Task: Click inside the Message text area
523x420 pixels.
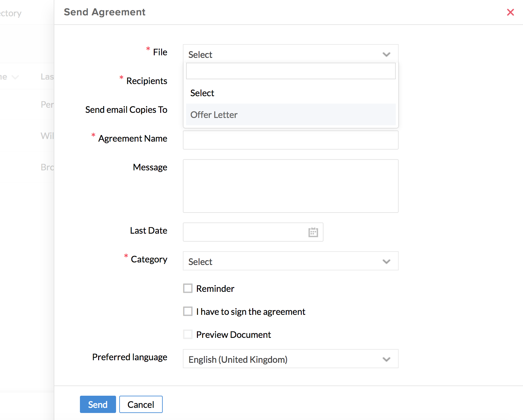Action: [290, 186]
